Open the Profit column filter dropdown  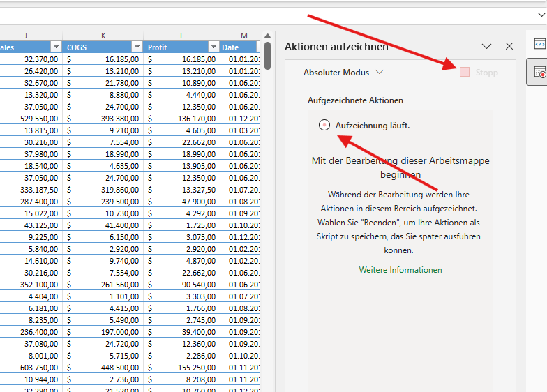click(213, 47)
